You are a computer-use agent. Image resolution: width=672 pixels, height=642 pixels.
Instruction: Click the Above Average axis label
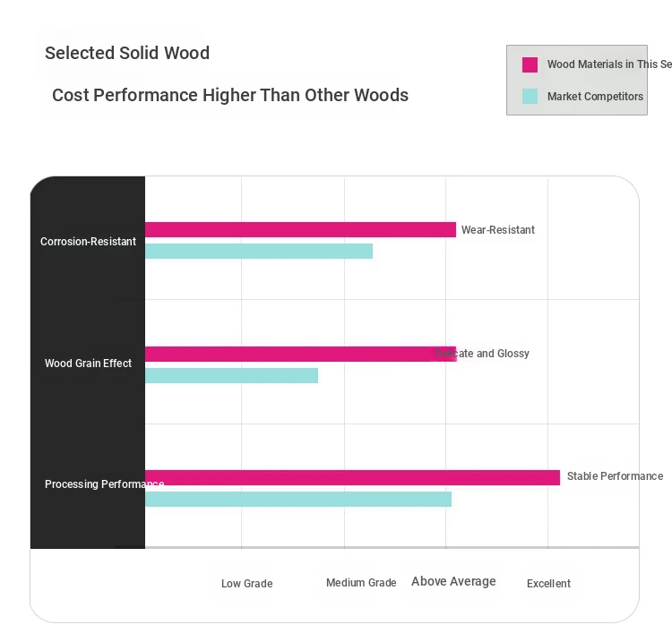click(453, 582)
